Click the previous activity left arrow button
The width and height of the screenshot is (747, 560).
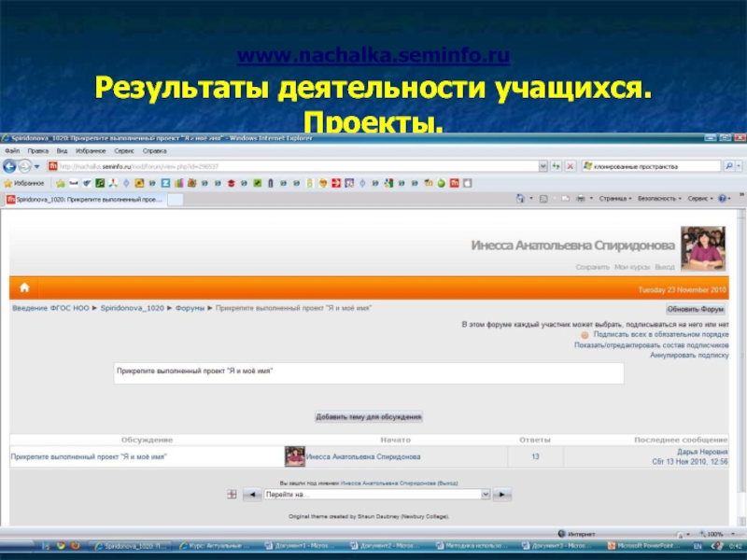pos(252,495)
